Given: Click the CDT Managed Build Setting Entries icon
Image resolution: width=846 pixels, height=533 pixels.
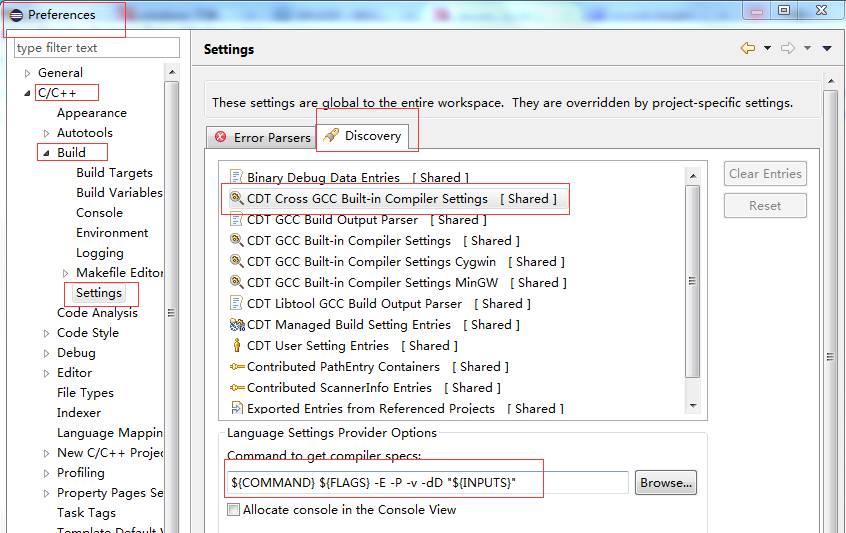Looking at the screenshot, I should [237, 324].
